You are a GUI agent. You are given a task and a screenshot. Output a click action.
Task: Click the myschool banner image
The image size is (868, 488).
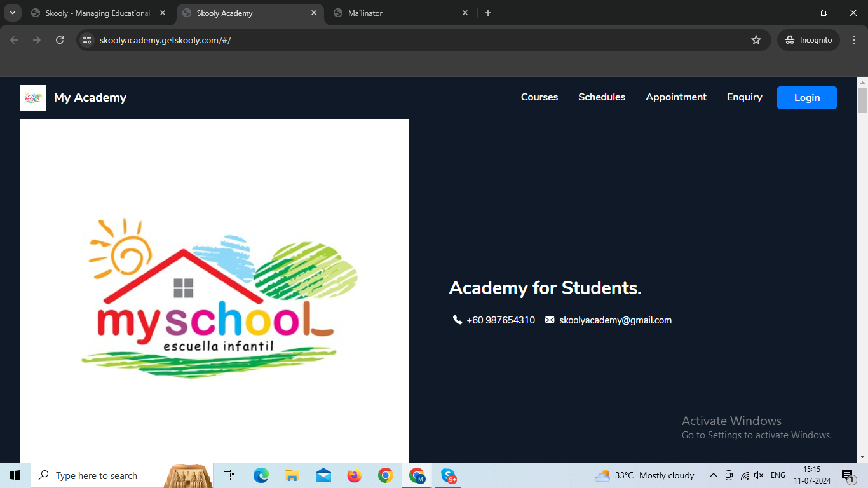(x=214, y=290)
